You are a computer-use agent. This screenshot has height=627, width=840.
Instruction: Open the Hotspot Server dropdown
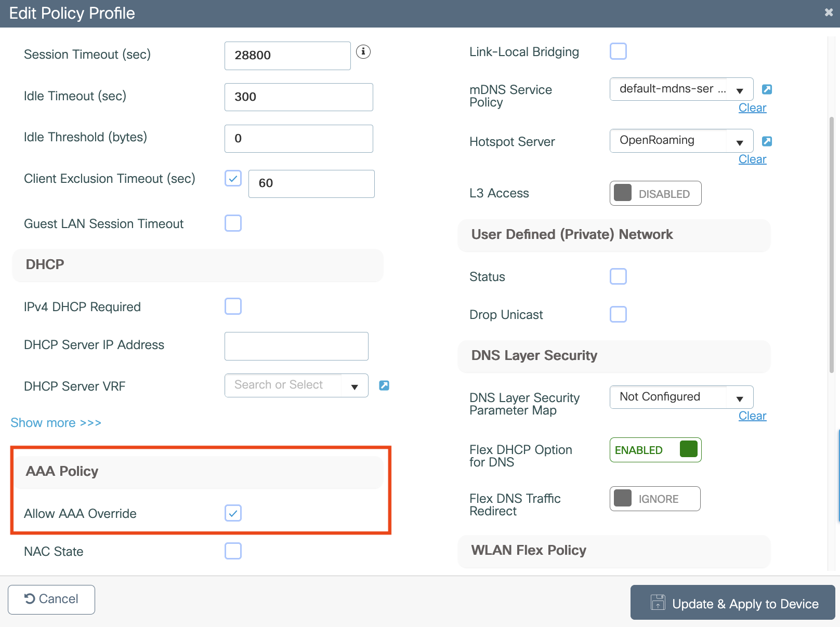coord(740,141)
